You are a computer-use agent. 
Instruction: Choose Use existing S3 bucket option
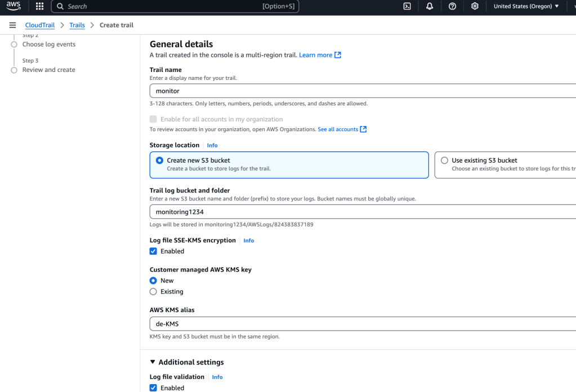click(x=445, y=160)
